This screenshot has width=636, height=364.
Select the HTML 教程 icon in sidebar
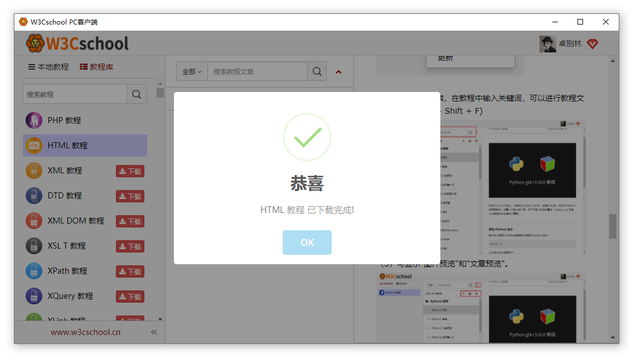[x=34, y=145]
